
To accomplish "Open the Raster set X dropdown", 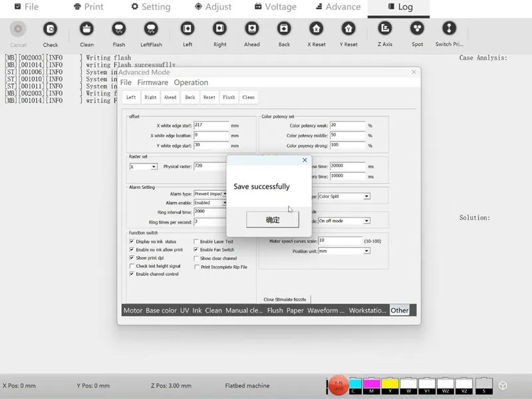I will (144, 166).
